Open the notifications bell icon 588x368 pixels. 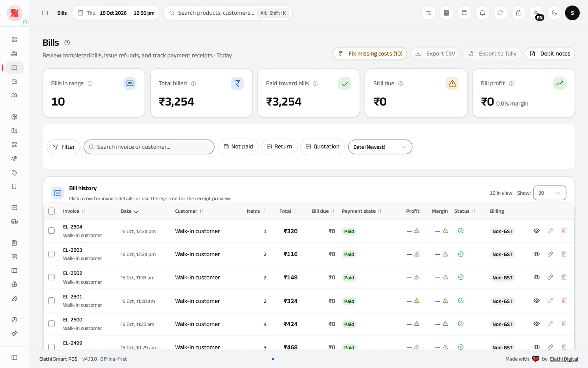(482, 13)
